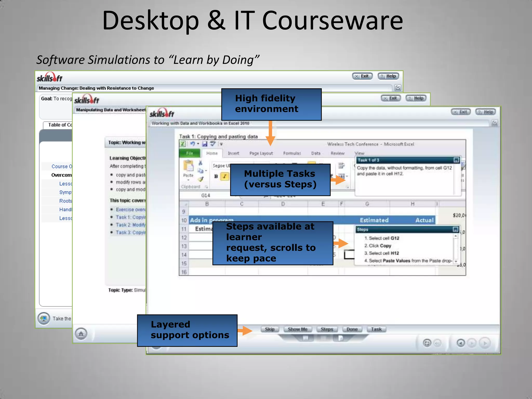Toggle Bold formatting
Viewport: 532px width, 399px height.
tap(216, 176)
